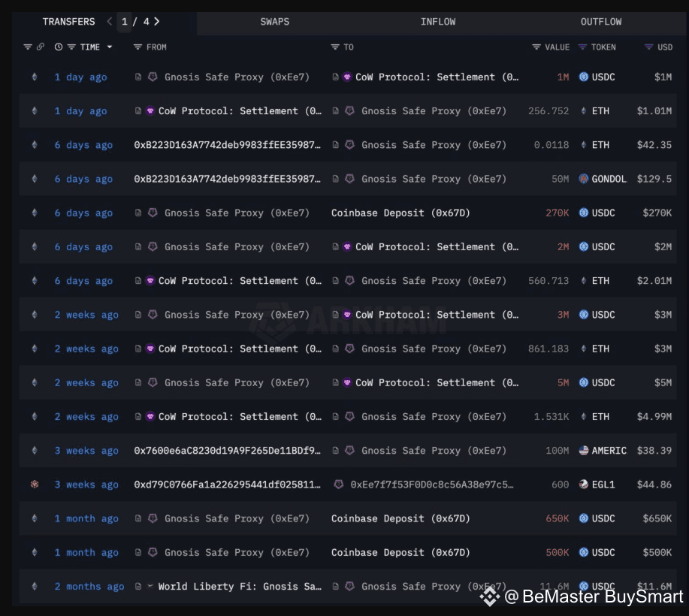Click Gnosis Safe icon in $3M USDC row

pyautogui.click(x=153, y=315)
